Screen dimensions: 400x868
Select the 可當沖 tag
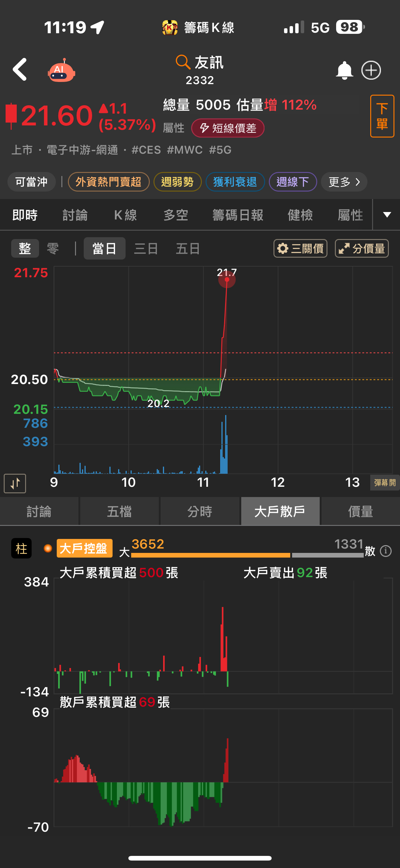coord(31,182)
